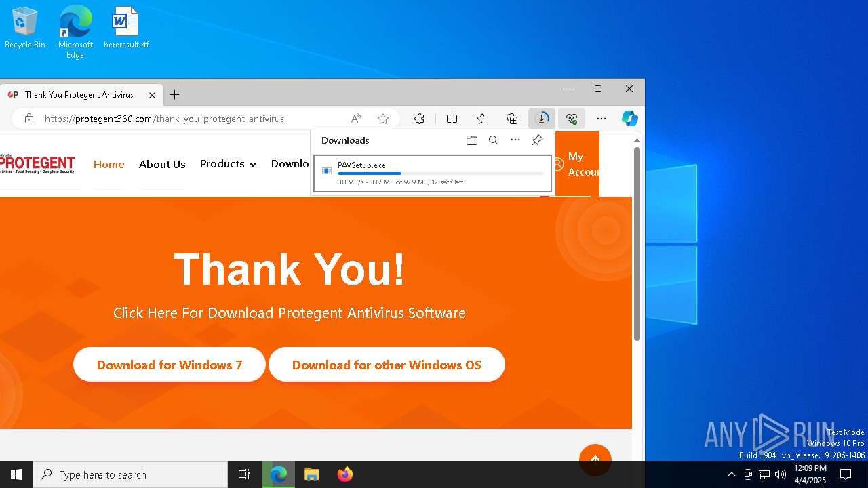Launch Microsoft Edge desktop shortcut
Screen dimensions: 868x488
click(75, 32)
